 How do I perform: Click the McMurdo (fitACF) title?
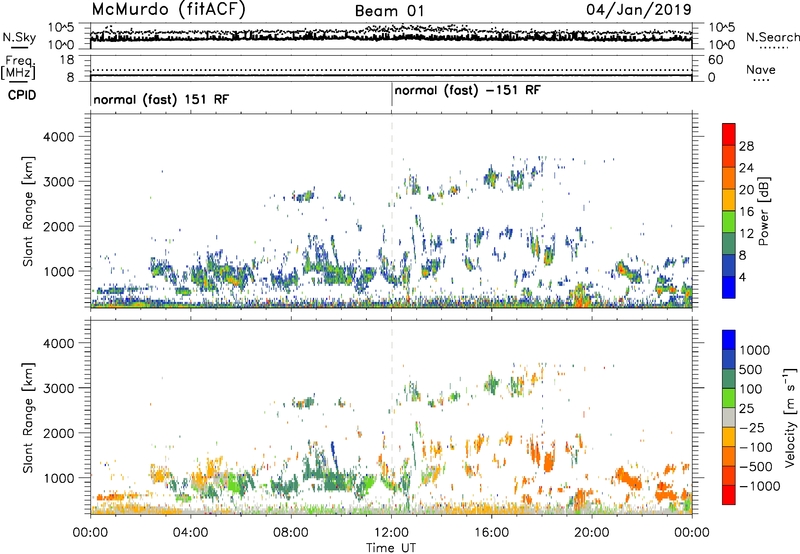(x=168, y=10)
